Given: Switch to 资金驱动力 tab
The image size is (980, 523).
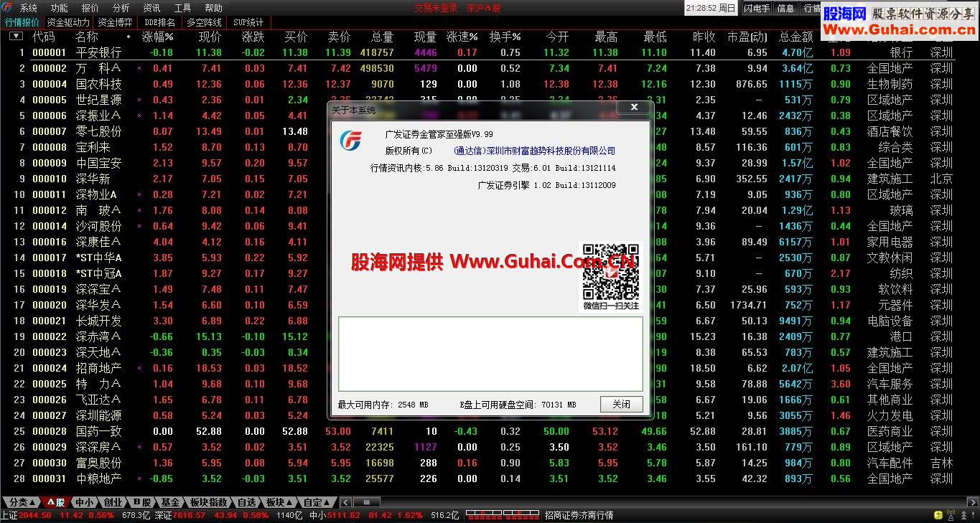Looking at the screenshot, I should (x=68, y=22).
